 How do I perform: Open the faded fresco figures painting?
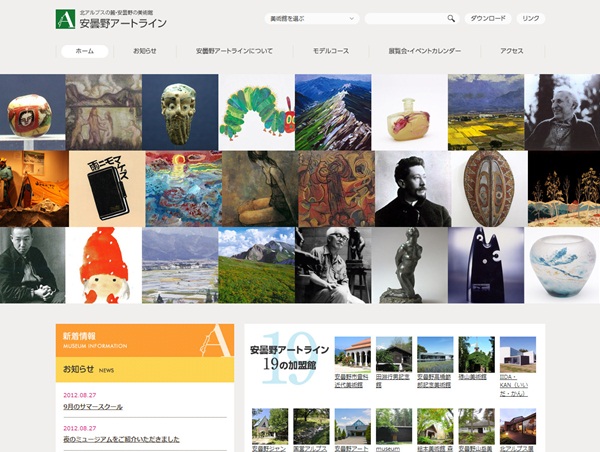tap(104, 112)
